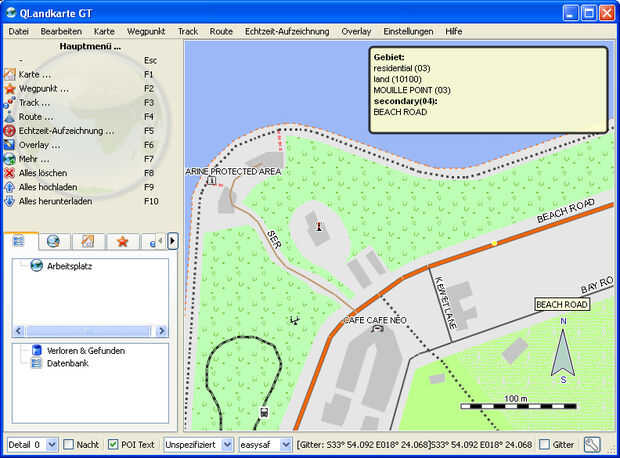Open the Overlay menu in menu bar
Image resolution: width=620 pixels, height=458 pixels.
coord(356,31)
